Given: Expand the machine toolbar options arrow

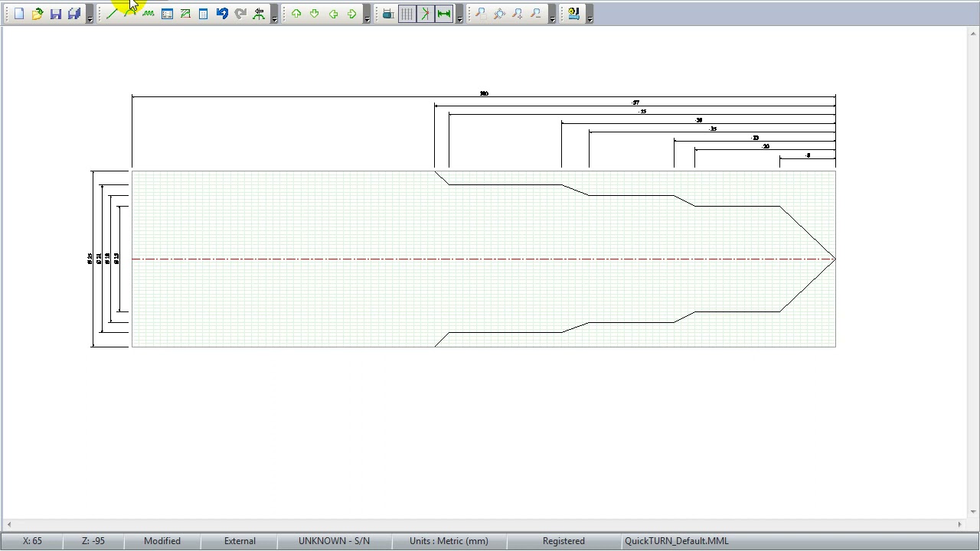Looking at the screenshot, I should 590,15.
